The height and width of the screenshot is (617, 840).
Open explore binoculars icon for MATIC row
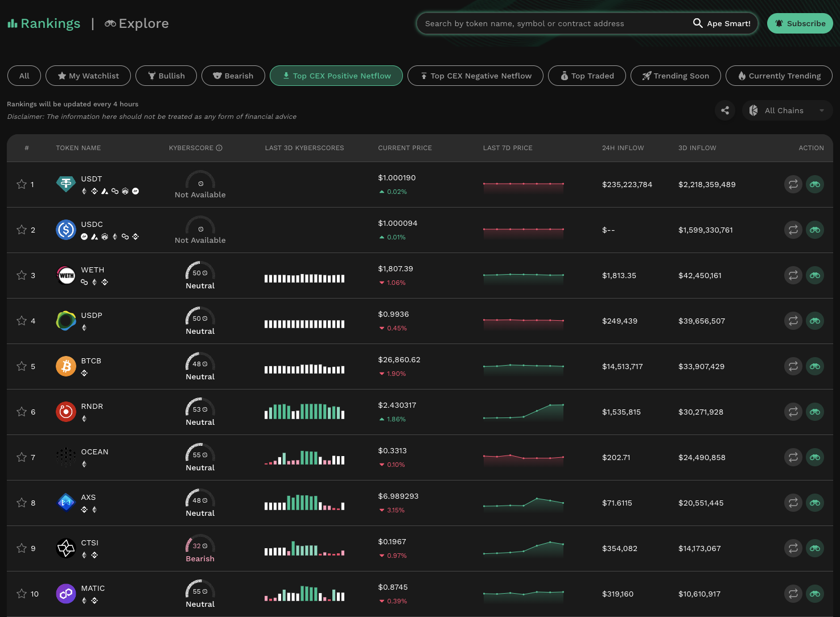coord(815,594)
